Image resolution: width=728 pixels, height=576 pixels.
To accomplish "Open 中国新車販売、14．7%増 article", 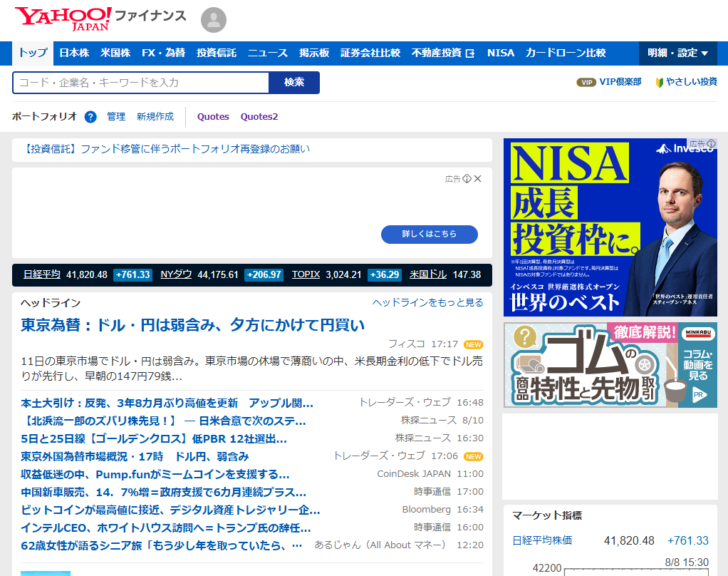I will tap(163, 493).
